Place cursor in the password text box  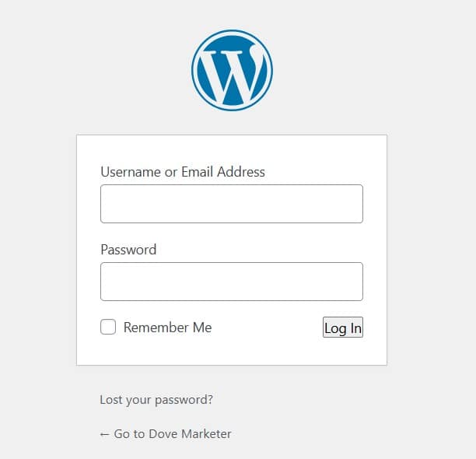tap(232, 282)
